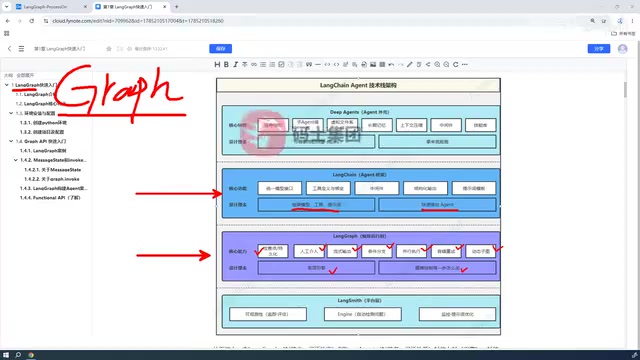
Task: Zoom in using the toolbar magnifier plus
Action: pos(437,64)
